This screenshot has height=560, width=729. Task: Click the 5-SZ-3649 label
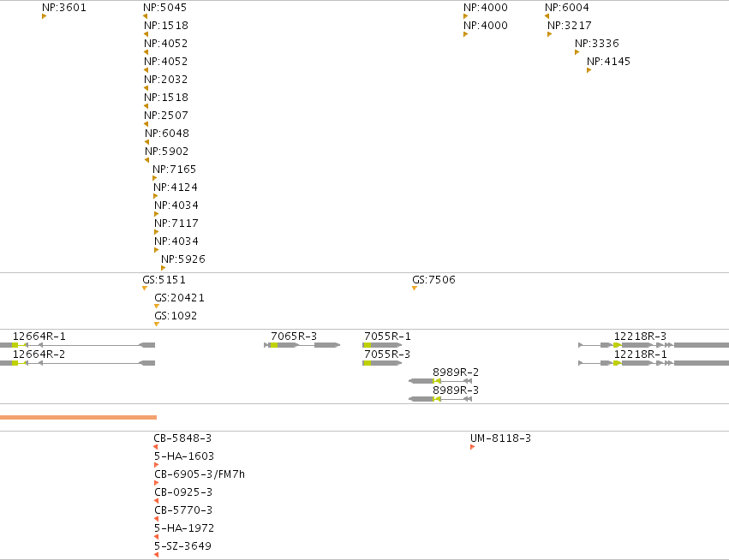click(x=182, y=546)
